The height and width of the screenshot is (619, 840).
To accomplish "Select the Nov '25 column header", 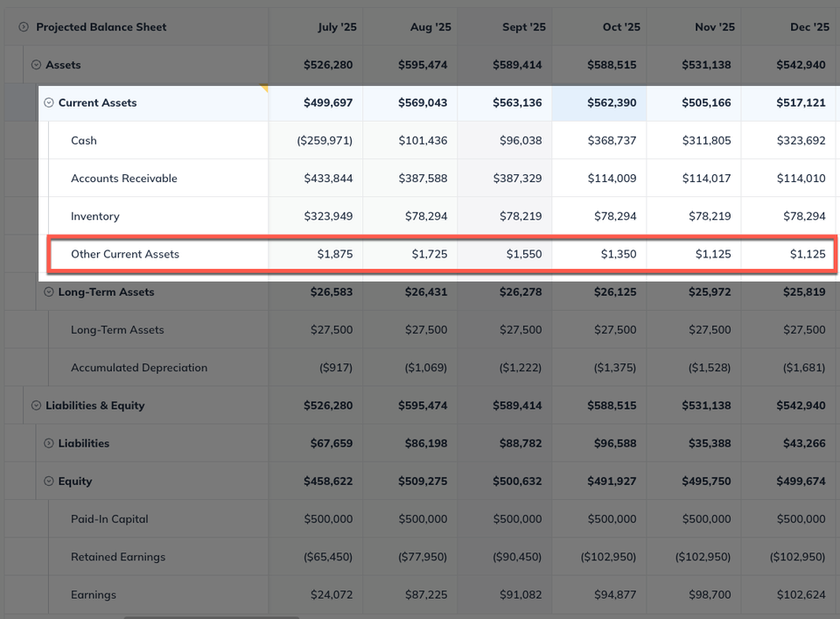I will click(x=715, y=27).
